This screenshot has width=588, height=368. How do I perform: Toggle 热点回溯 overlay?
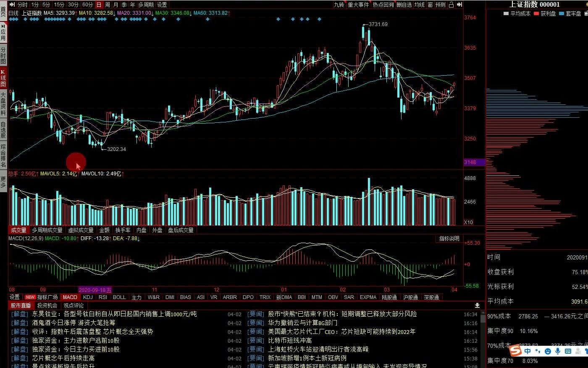click(383, 5)
